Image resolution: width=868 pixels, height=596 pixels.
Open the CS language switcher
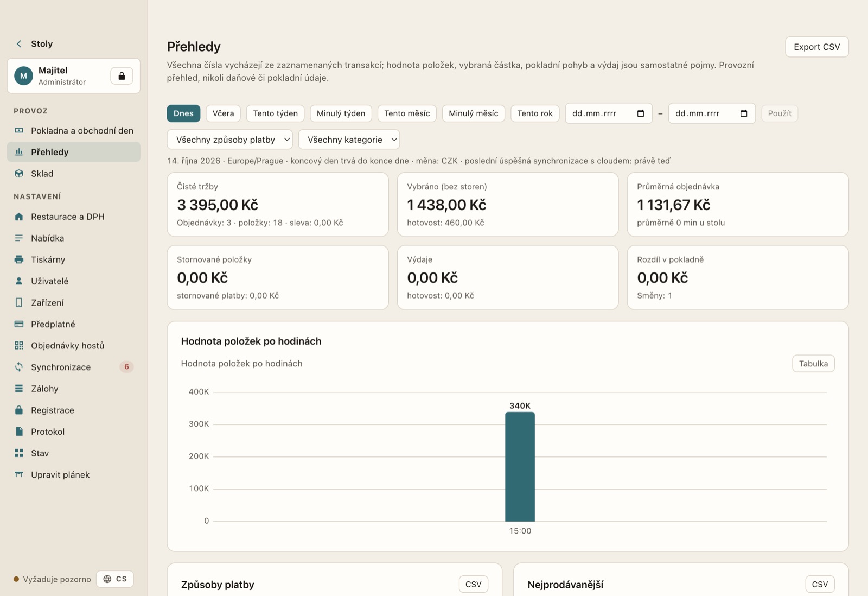point(115,579)
